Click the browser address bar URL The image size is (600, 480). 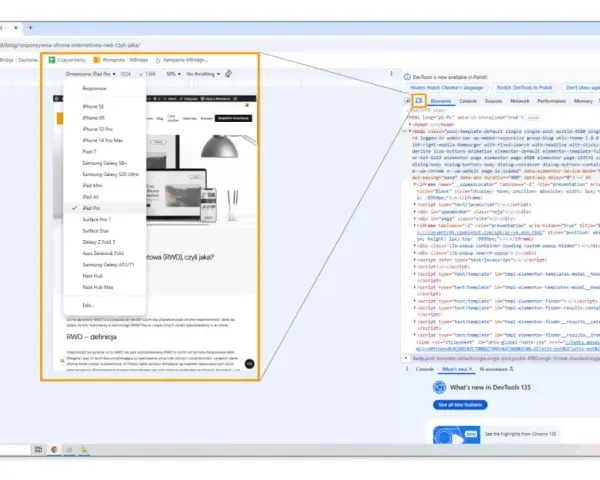point(71,45)
